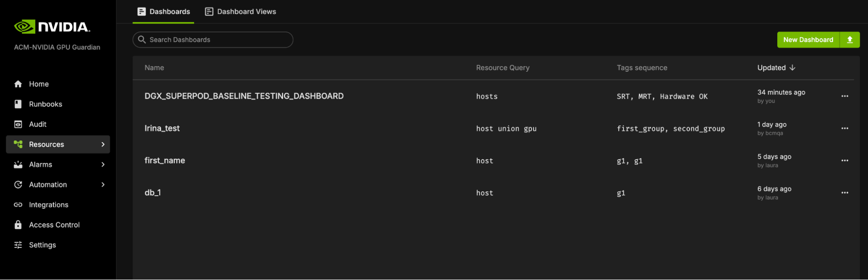The width and height of the screenshot is (868, 280).
Task: Click the Integrations link icon
Action: point(18,205)
